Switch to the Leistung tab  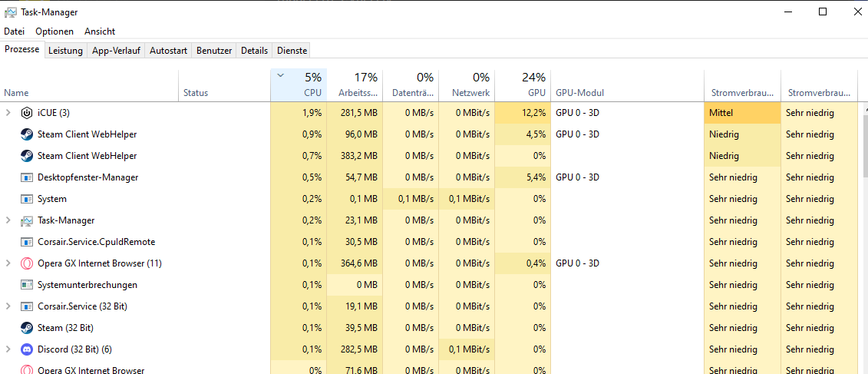click(65, 51)
